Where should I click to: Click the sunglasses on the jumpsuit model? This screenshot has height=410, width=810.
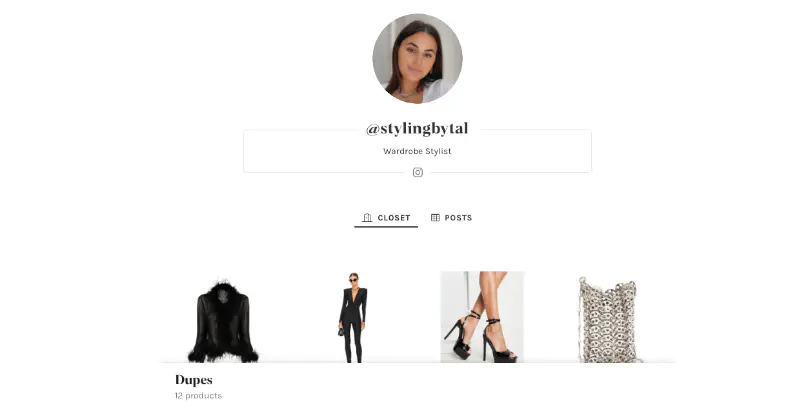[x=353, y=280]
